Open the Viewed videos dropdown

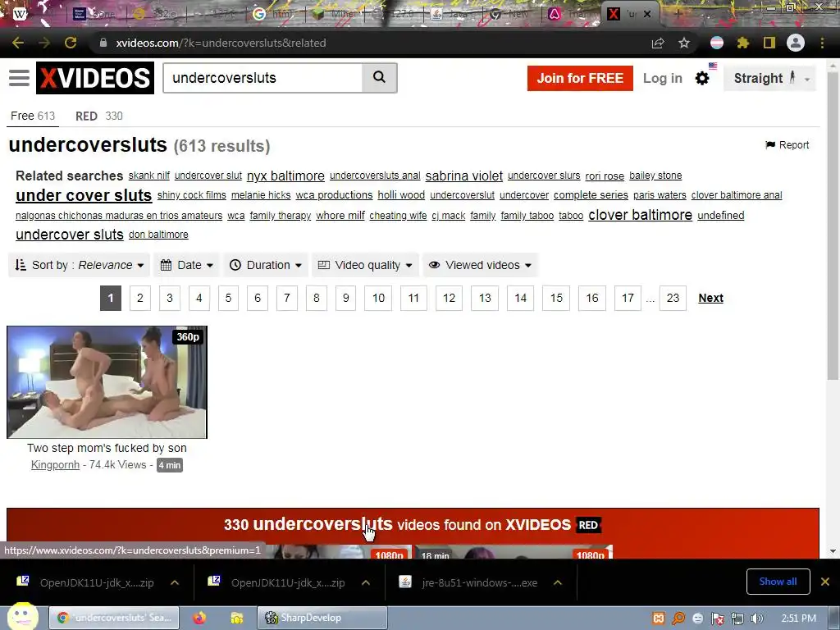point(480,265)
